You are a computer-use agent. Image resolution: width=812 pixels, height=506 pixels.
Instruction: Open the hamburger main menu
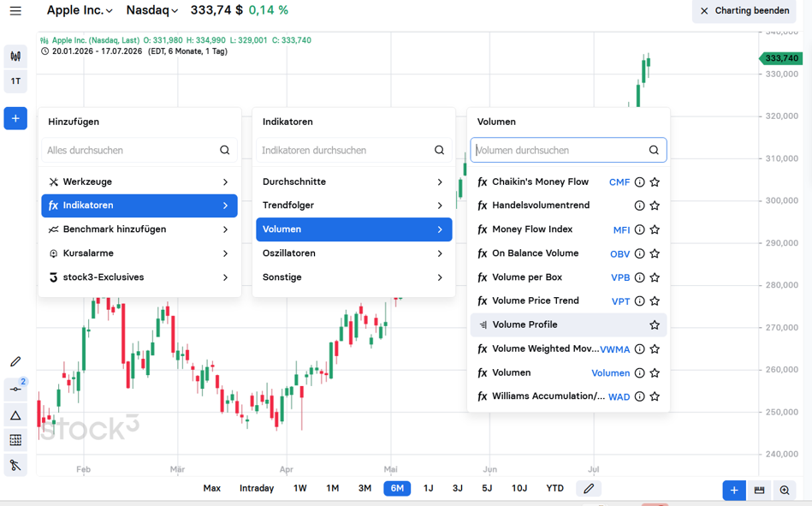pyautogui.click(x=15, y=11)
